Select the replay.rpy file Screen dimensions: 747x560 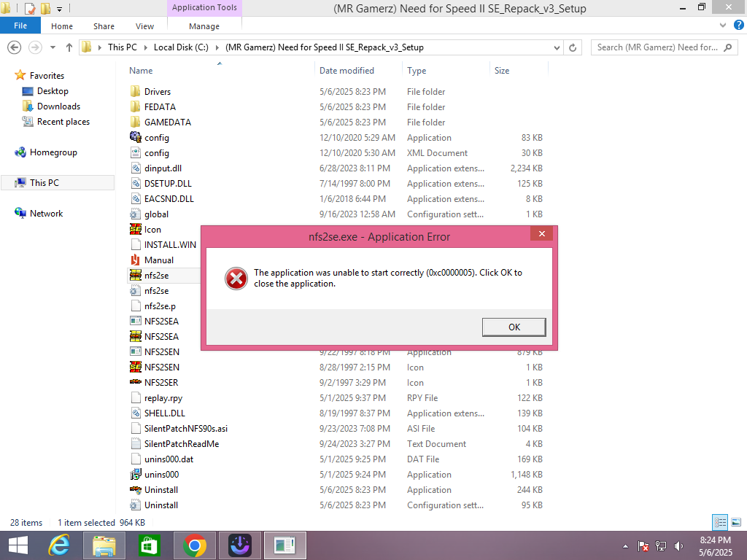163,397
